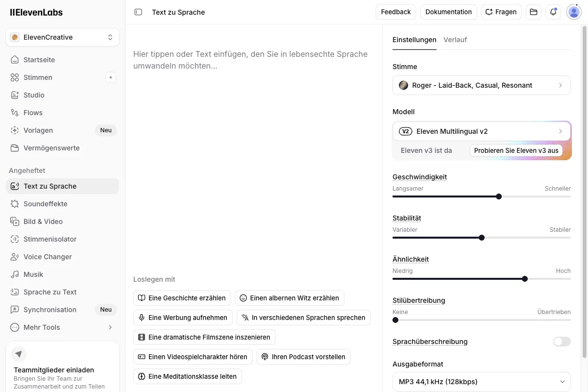This screenshot has height=392, width=588.
Task: Toggle the sidebar collapse icon
Action: pyautogui.click(x=138, y=12)
